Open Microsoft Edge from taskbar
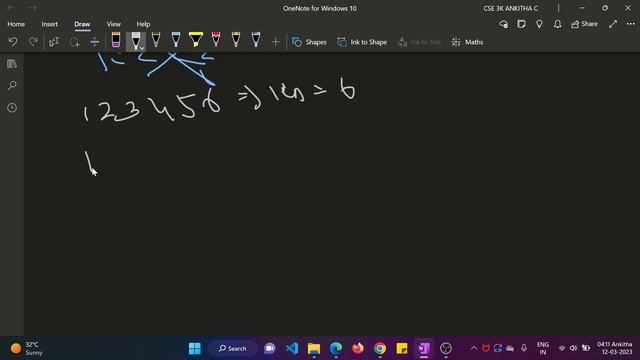 click(336, 349)
